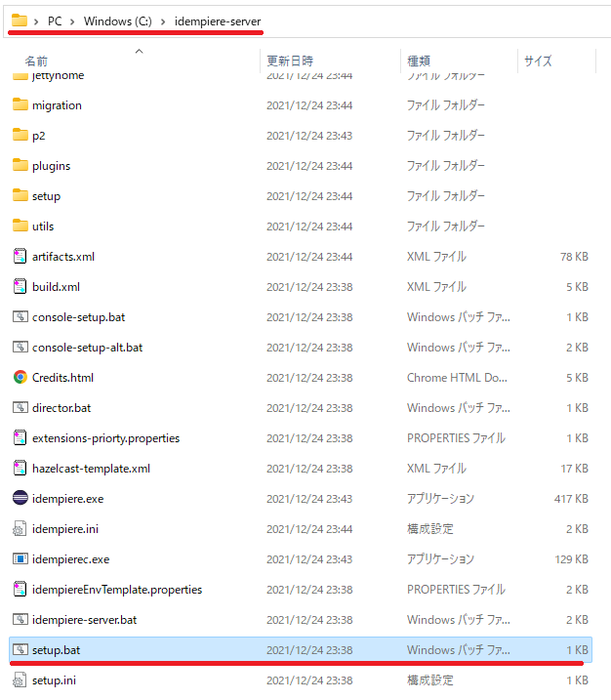611x700 pixels.
Task: Click the director.bat batch icon
Action: tap(20, 407)
